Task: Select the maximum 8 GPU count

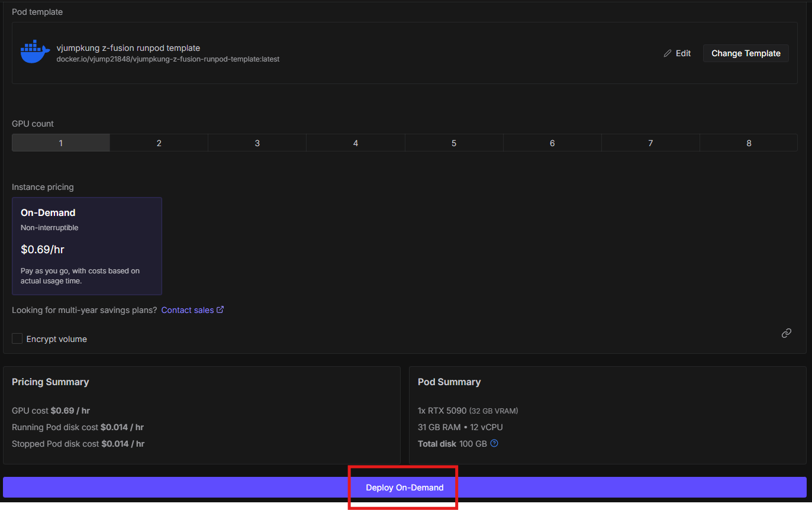Action: click(748, 143)
